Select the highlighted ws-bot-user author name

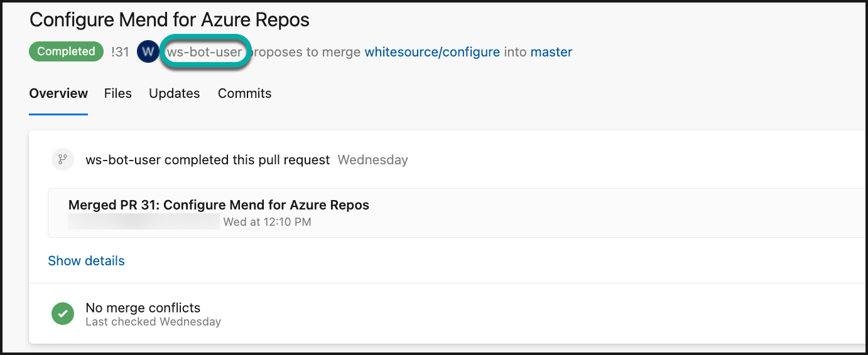pos(204,52)
